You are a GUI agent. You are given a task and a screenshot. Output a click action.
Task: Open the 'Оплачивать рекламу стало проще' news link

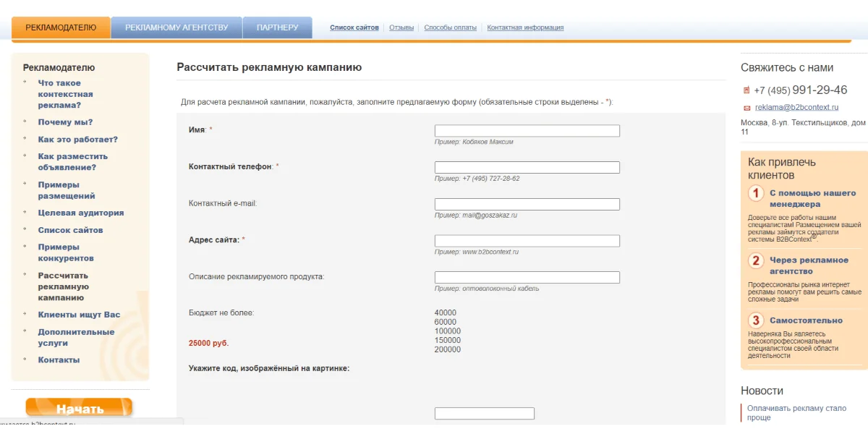(796, 413)
